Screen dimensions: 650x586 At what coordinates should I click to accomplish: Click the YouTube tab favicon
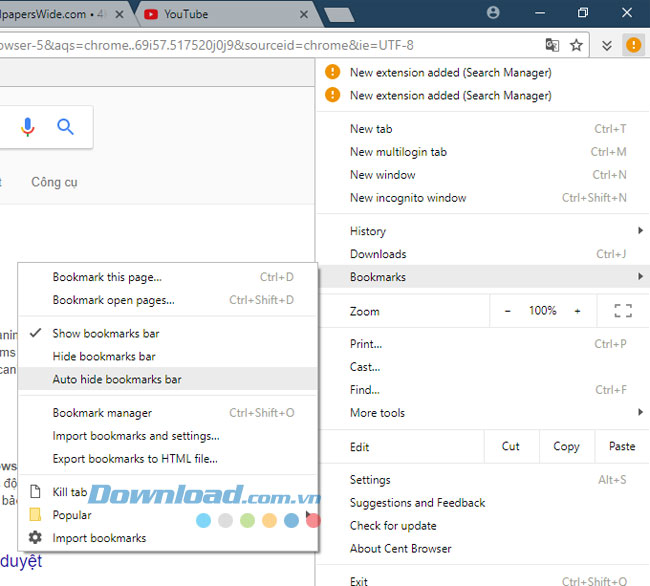[150, 14]
